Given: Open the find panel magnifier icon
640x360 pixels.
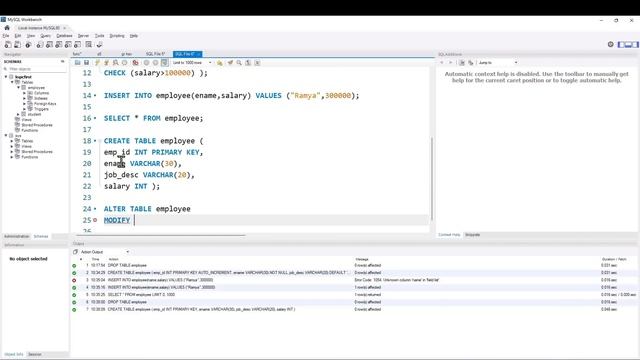Looking at the screenshot, I should 239,63.
